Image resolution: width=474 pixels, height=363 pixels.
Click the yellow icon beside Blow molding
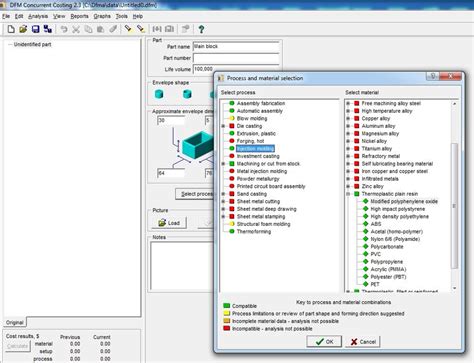click(232, 118)
